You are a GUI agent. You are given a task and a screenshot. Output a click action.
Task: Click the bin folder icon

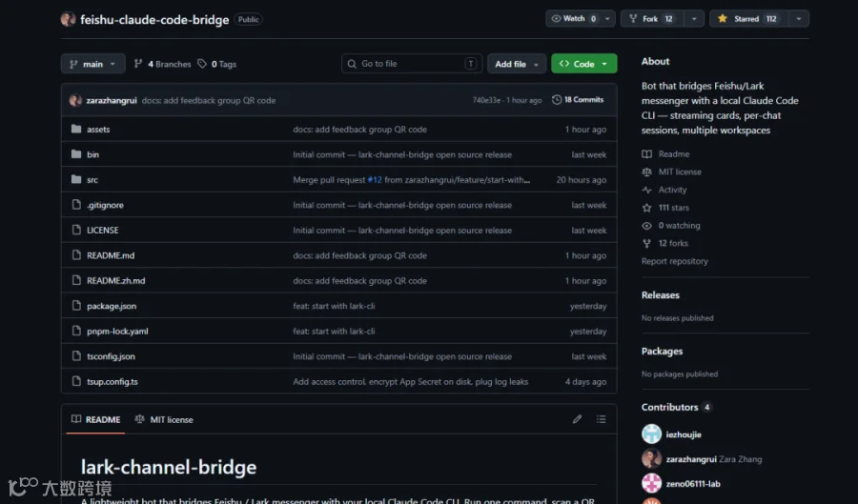point(76,154)
